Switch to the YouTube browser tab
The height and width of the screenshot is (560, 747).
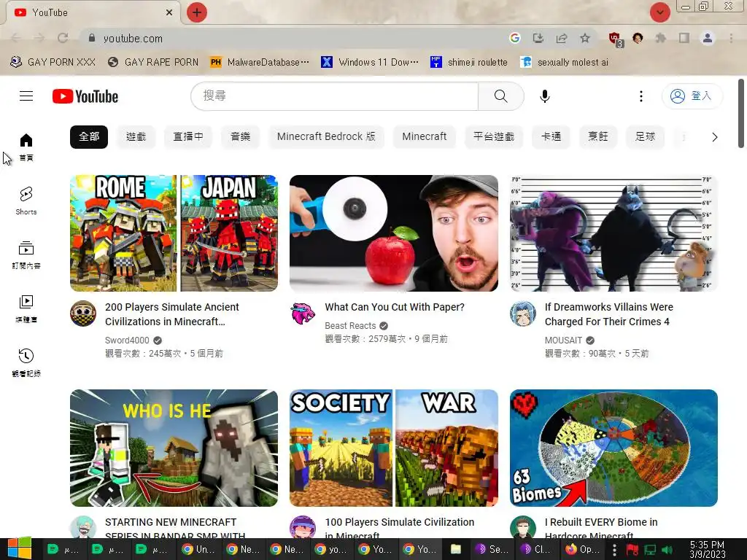(93, 12)
